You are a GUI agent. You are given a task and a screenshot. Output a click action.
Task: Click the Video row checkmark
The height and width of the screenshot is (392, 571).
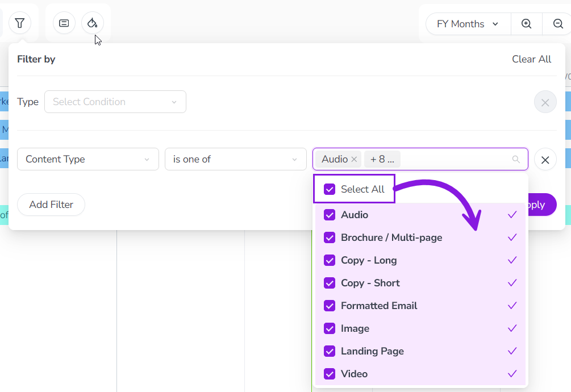[x=512, y=374]
